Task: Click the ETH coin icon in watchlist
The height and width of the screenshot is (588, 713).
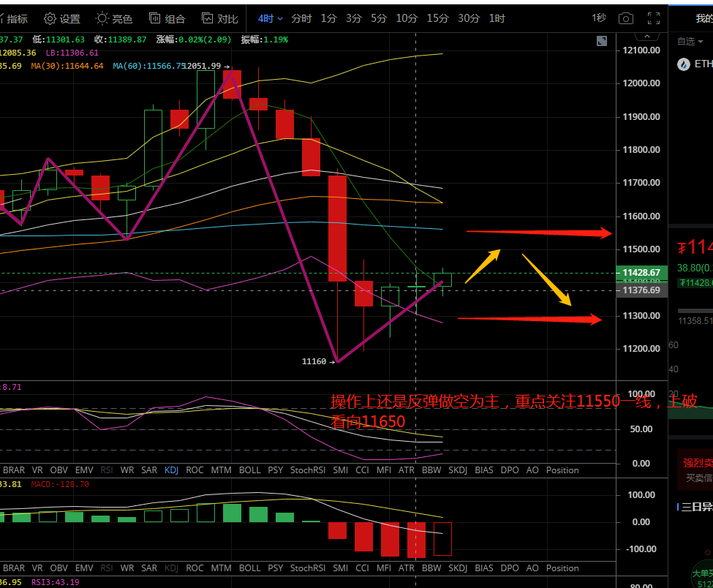Action: [684, 64]
